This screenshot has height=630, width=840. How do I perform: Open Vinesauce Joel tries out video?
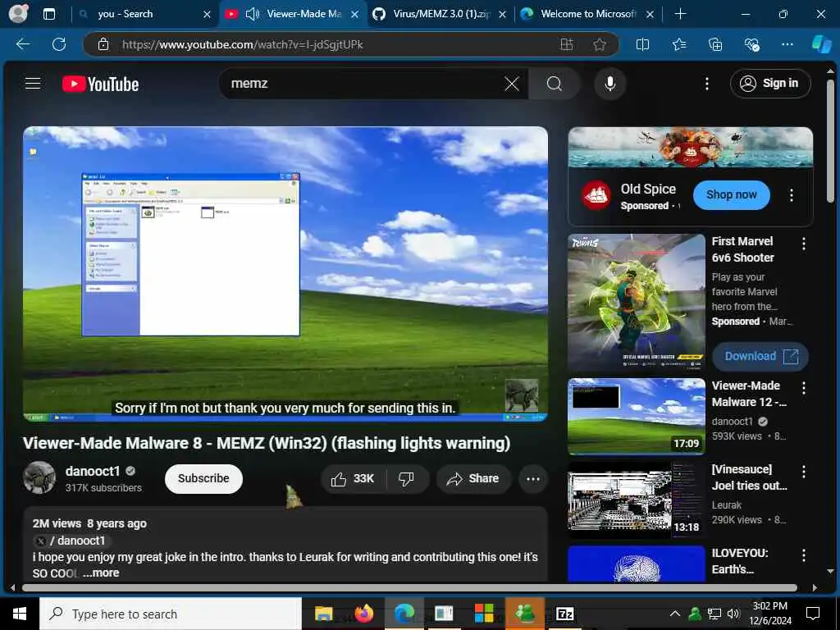pos(637,500)
